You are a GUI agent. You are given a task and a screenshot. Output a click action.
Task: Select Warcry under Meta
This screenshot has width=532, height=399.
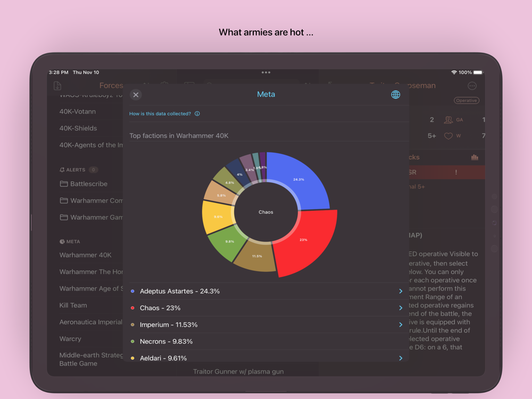[70, 338]
